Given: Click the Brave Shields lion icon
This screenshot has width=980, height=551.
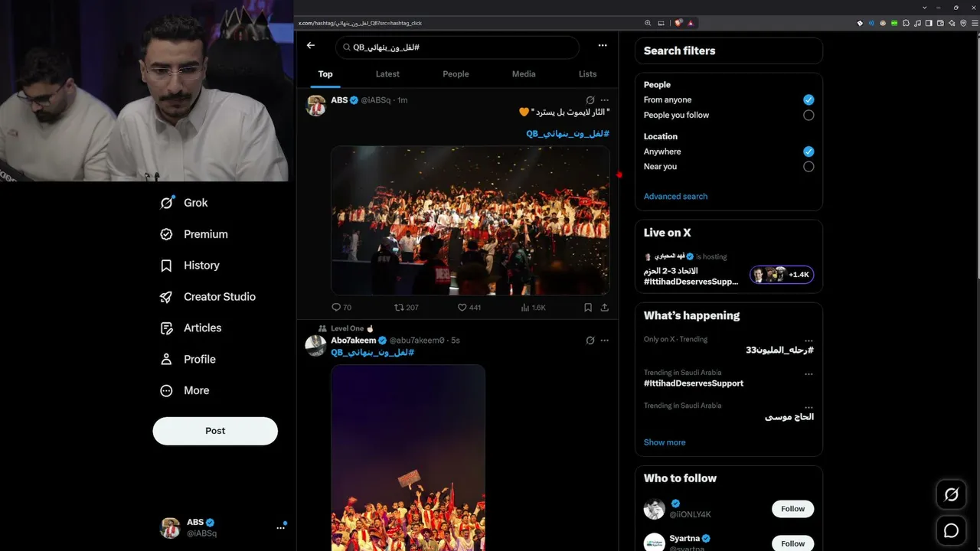Looking at the screenshot, I should (x=678, y=23).
